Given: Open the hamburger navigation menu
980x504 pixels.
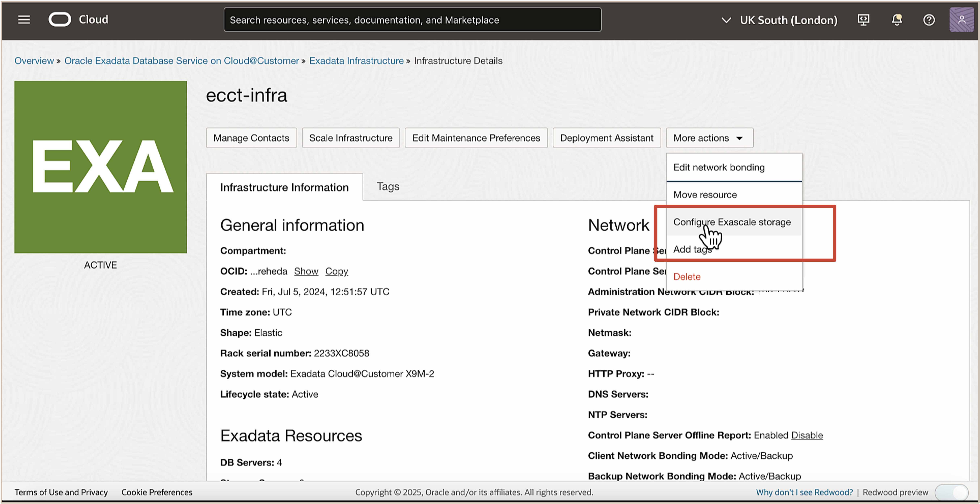Looking at the screenshot, I should (24, 20).
